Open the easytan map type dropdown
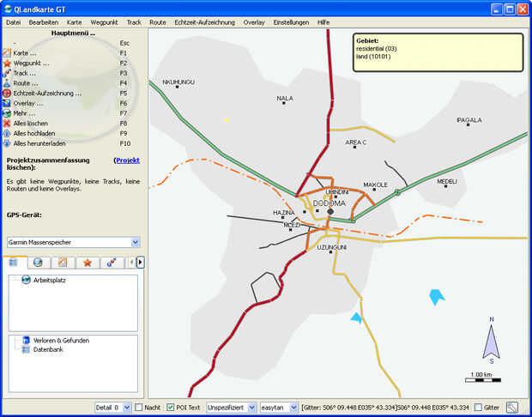The width and height of the screenshot is (532, 417). [279, 408]
